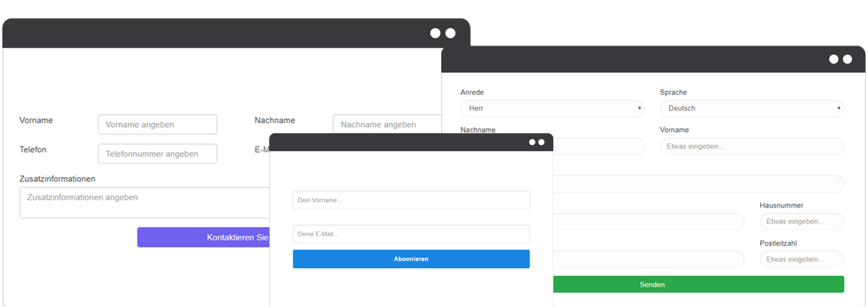Click the right dot in the Abonnieren window's title bar
Screen dimensions: 868x307
(541, 142)
